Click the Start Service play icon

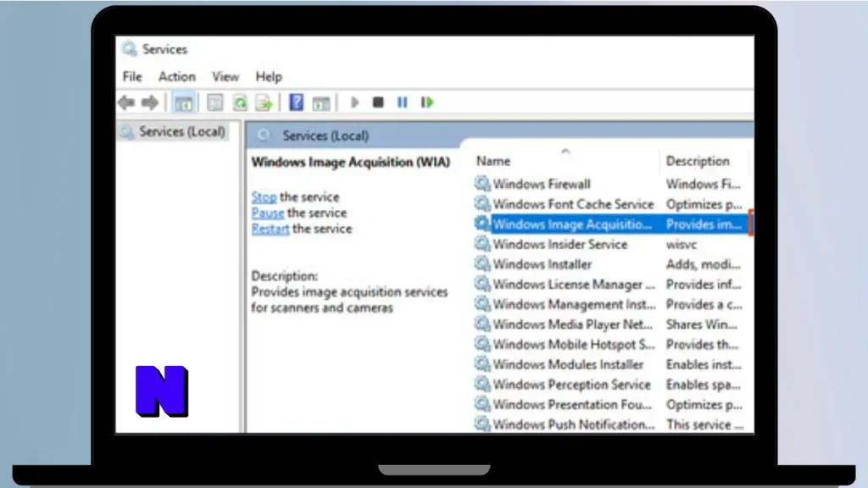tap(355, 103)
